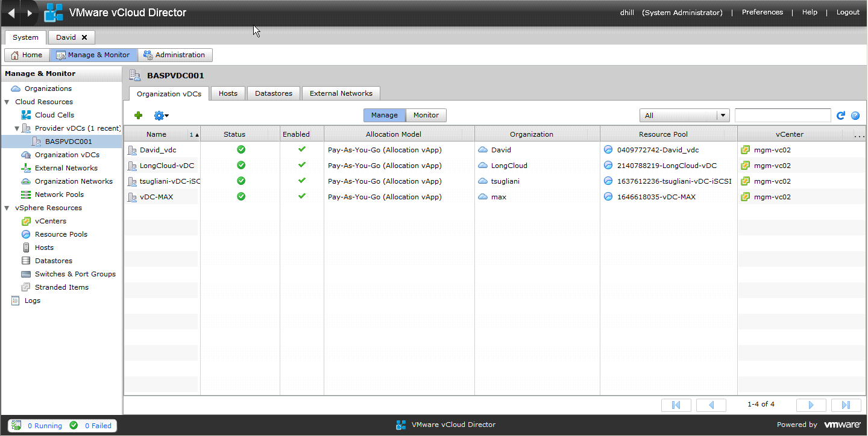868x436 pixels.
Task: Switch to the System tab
Action: click(25, 37)
